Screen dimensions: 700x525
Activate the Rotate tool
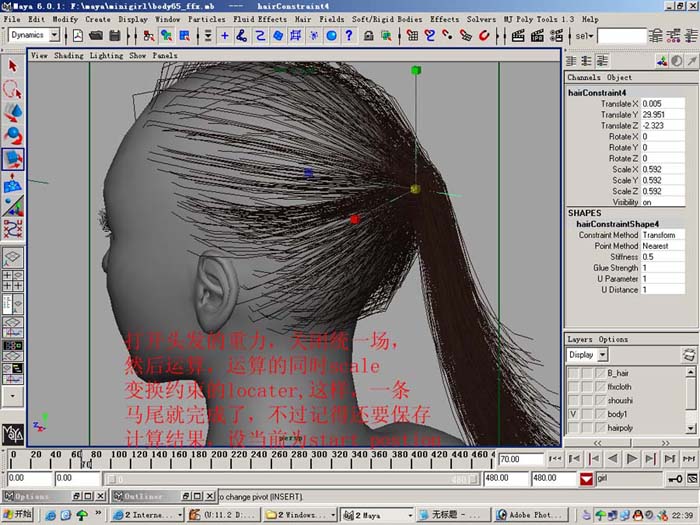(x=12, y=135)
